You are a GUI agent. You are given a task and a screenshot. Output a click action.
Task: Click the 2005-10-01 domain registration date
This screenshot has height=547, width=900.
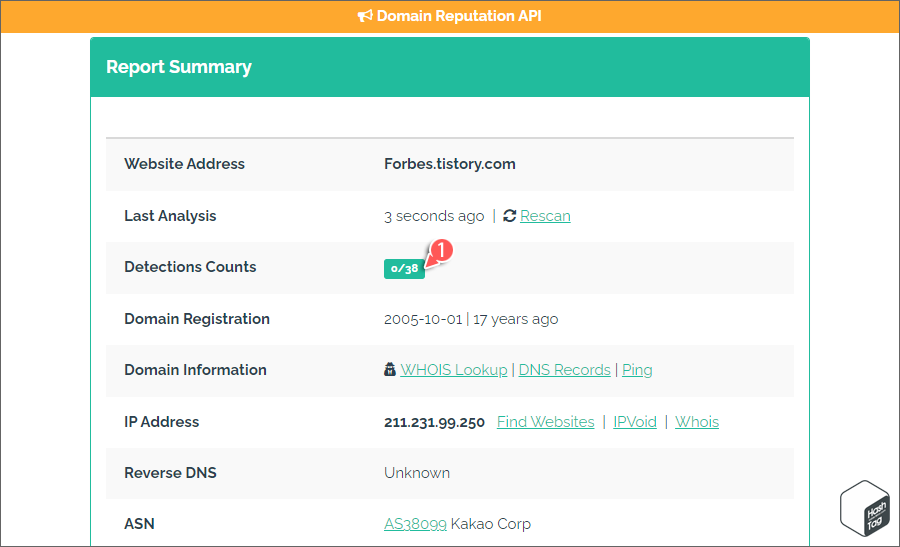[423, 319]
